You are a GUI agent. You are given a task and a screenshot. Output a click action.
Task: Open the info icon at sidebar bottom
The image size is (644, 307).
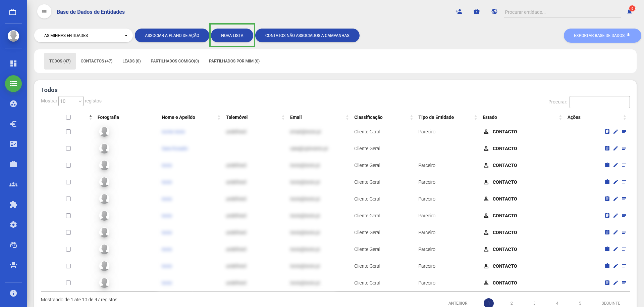(x=13, y=293)
